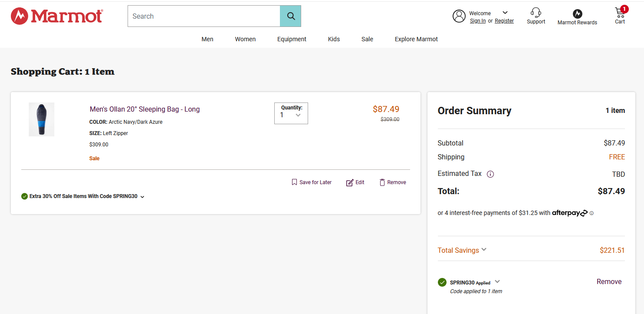Click Code applied to 1 item text
Viewport: 644px width, 314px height.
coord(476,291)
